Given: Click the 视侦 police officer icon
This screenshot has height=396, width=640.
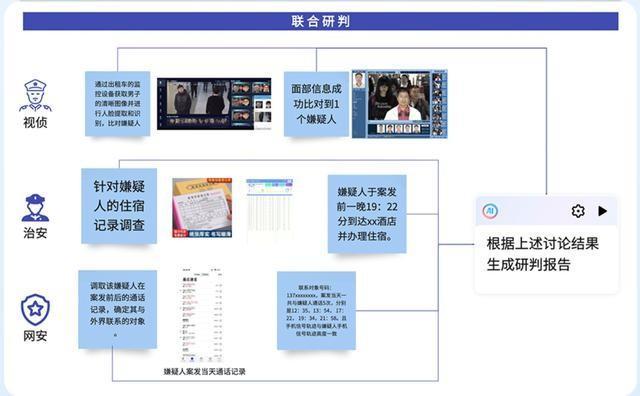Looking at the screenshot, I should [x=35, y=96].
